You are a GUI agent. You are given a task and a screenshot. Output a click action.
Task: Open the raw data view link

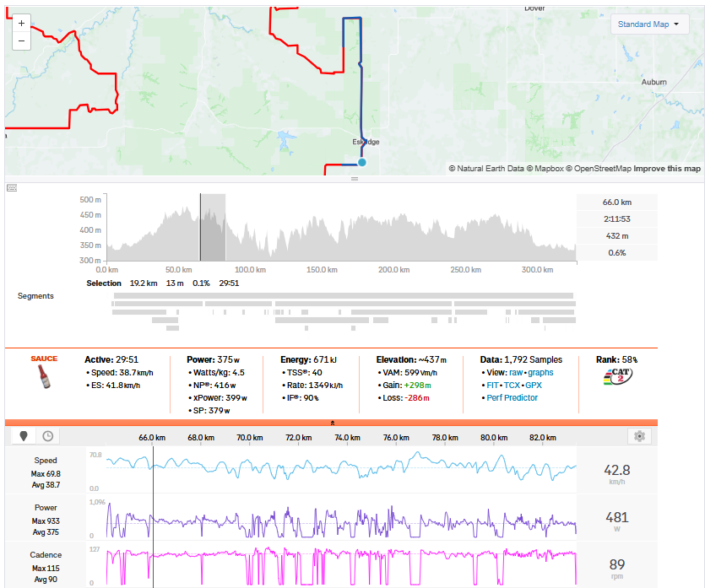pos(516,372)
